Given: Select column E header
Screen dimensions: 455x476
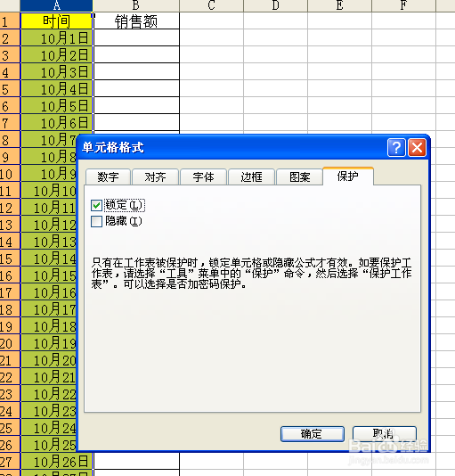Looking at the screenshot, I should pos(340,5).
